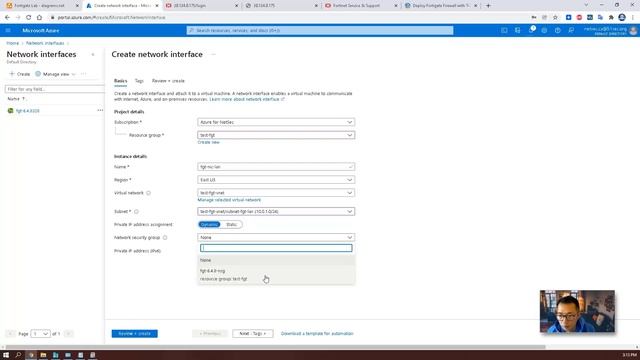Open ellipsis next to Create network interface title
The image size is (640, 360).
pos(213,54)
